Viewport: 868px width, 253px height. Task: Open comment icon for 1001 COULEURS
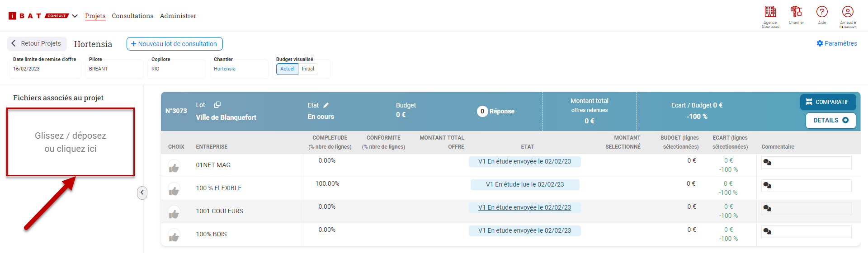coord(767,209)
